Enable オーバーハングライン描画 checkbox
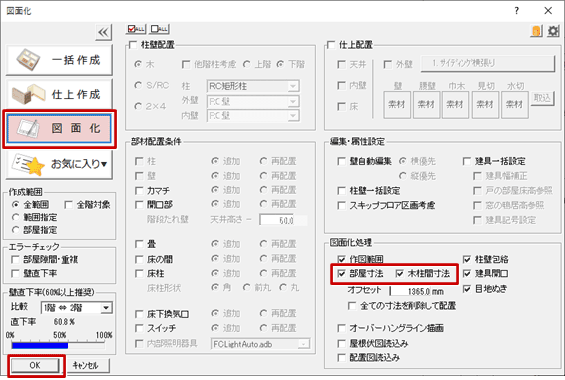Viewport: 565px width, 380px height. click(341, 328)
